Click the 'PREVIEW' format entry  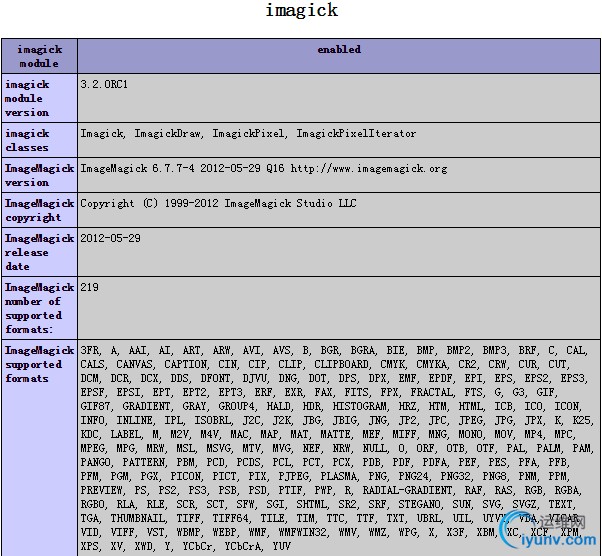(101, 490)
